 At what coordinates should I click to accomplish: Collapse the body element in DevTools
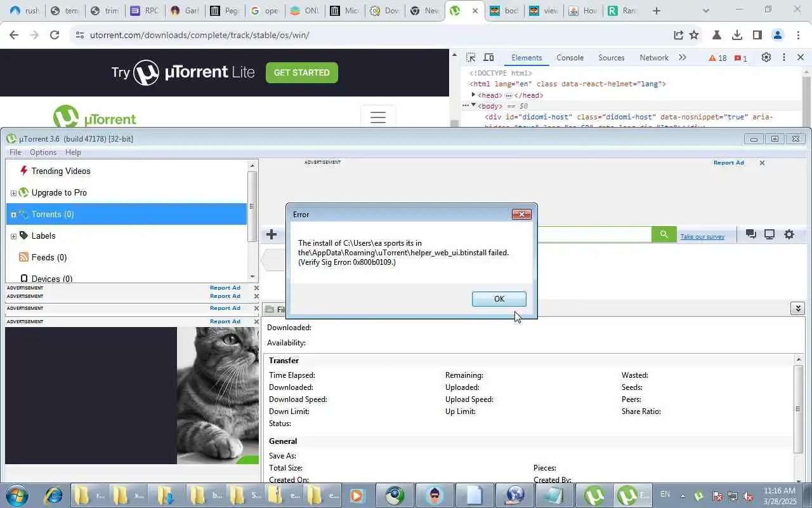(x=473, y=105)
